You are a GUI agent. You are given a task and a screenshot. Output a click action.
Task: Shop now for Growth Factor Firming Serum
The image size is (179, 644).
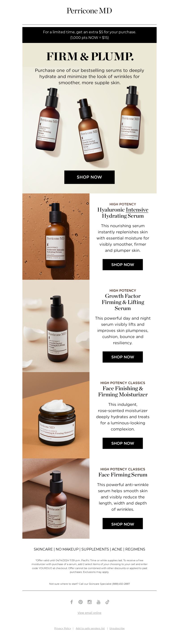pos(122,357)
